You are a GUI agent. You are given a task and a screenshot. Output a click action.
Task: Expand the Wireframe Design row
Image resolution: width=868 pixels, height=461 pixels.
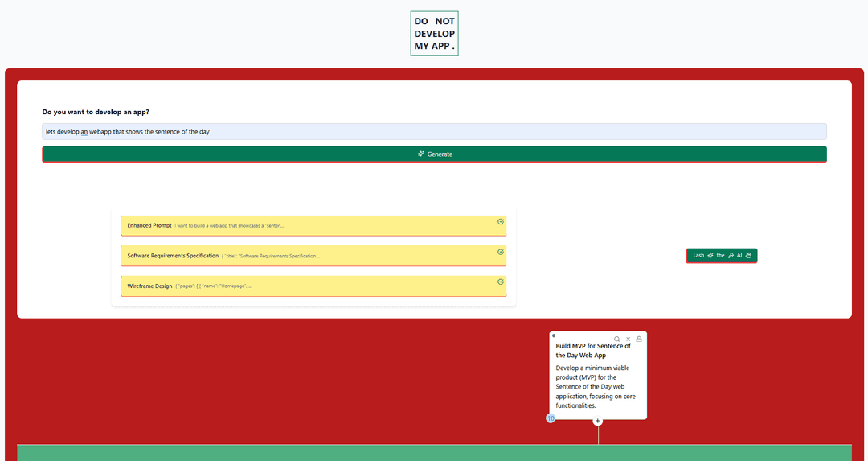tap(313, 286)
